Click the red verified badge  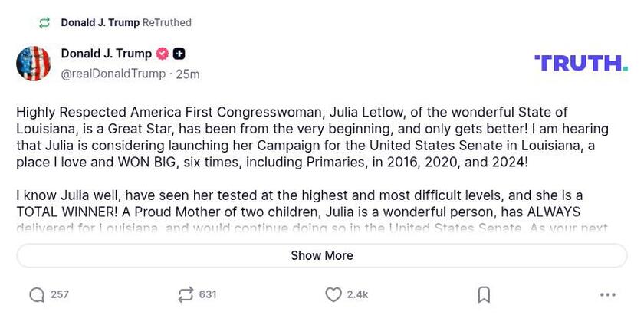(x=163, y=54)
